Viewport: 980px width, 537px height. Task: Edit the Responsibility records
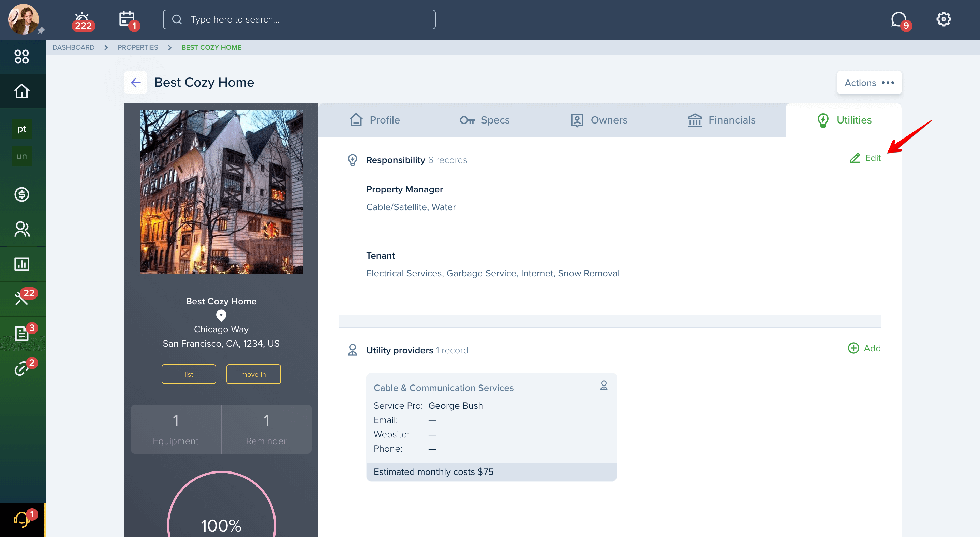(x=865, y=158)
